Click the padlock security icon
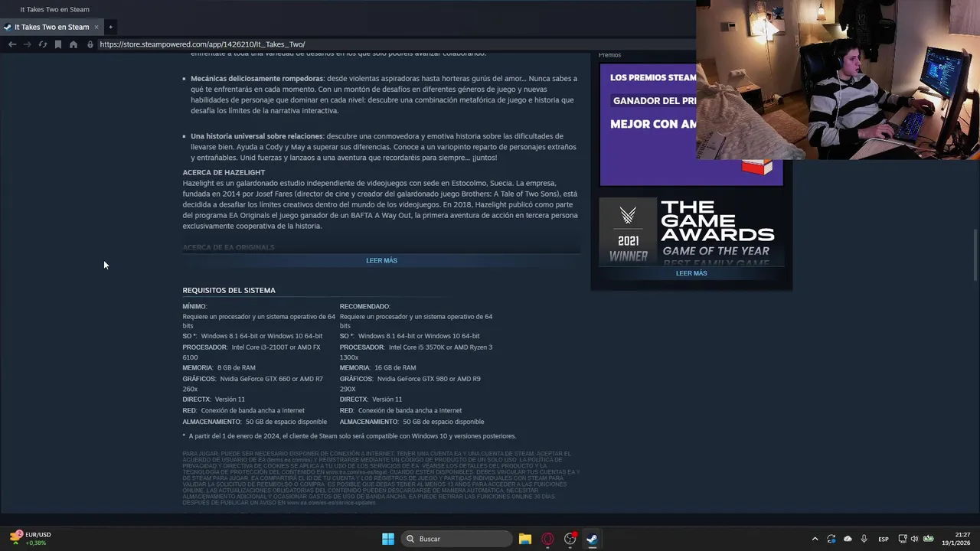 pyautogui.click(x=90, y=44)
